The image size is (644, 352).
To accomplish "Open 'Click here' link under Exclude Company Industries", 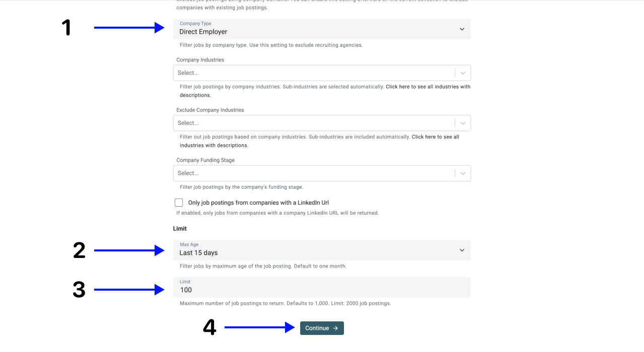I will (424, 137).
